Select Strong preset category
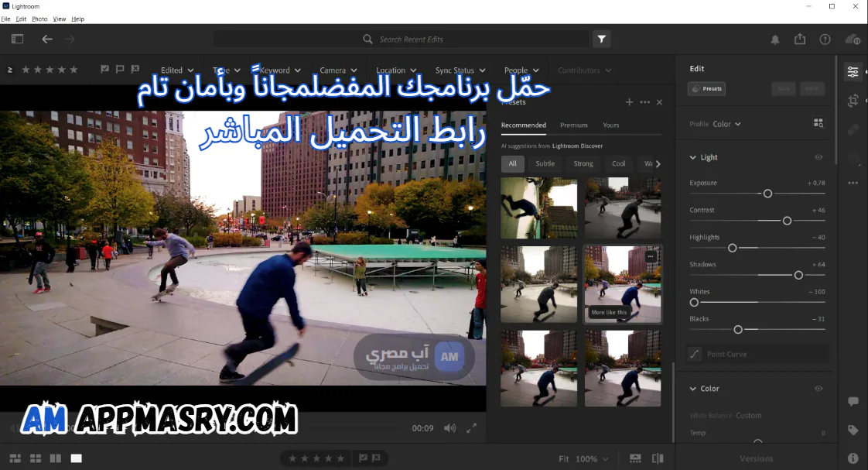Image resolution: width=868 pixels, height=470 pixels. pyautogui.click(x=583, y=163)
